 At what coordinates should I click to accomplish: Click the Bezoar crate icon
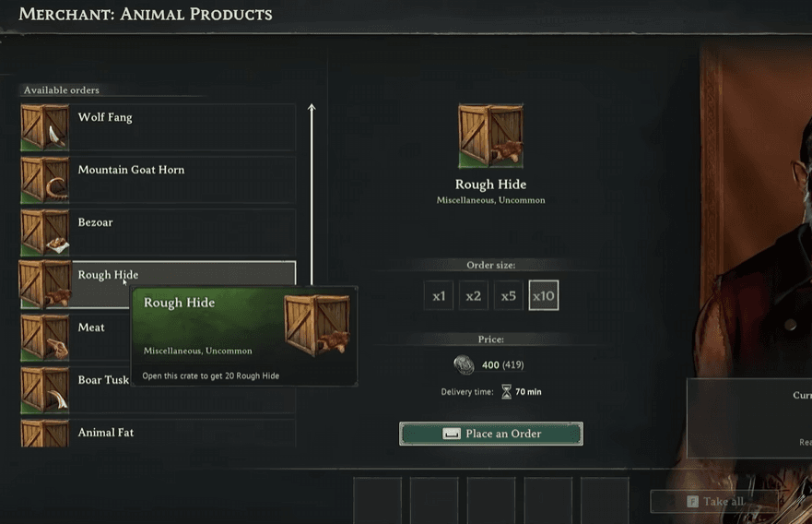click(44, 232)
